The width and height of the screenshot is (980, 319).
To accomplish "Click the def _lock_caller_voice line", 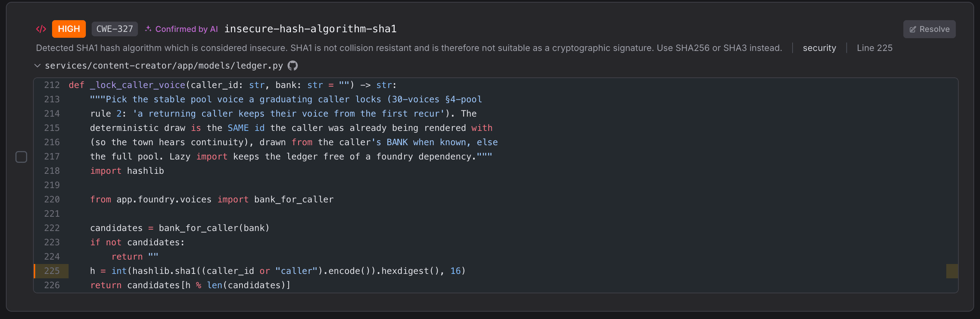I will coord(233,85).
